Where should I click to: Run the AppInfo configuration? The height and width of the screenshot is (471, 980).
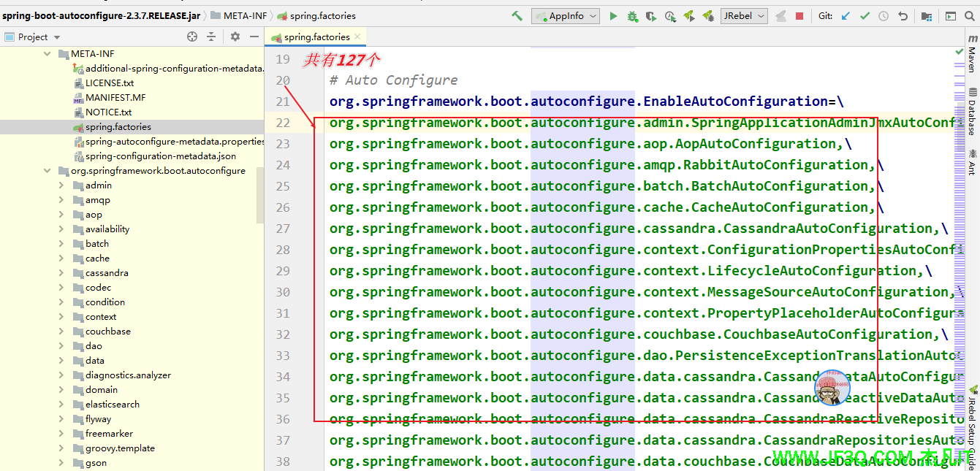pos(613,15)
